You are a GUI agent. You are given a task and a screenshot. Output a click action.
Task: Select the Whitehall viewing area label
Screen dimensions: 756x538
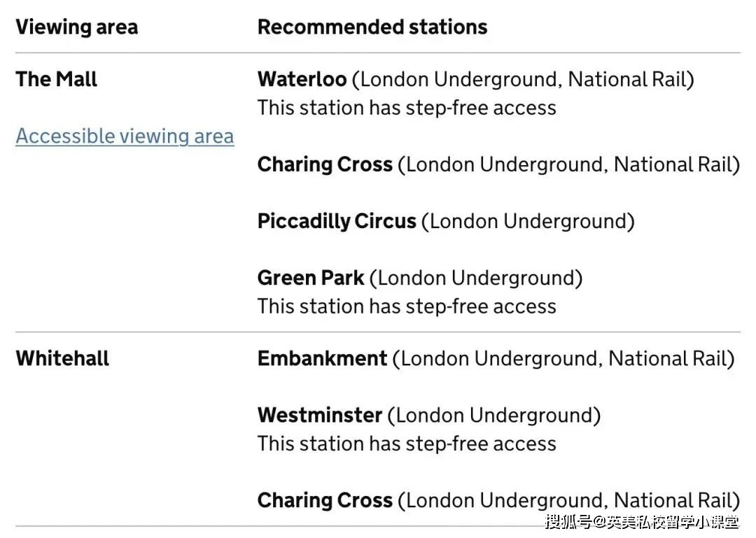tap(62, 358)
